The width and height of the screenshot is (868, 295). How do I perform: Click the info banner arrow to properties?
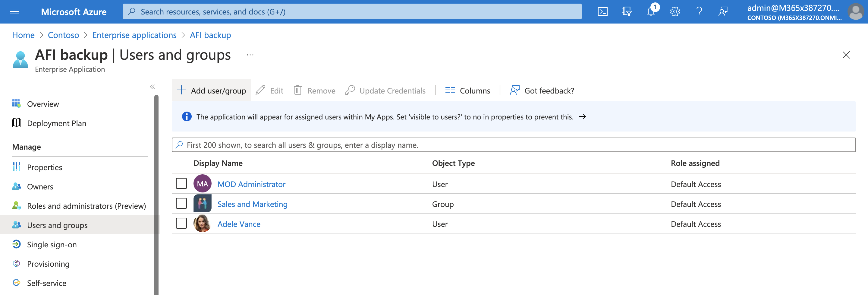pyautogui.click(x=582, y=117)
